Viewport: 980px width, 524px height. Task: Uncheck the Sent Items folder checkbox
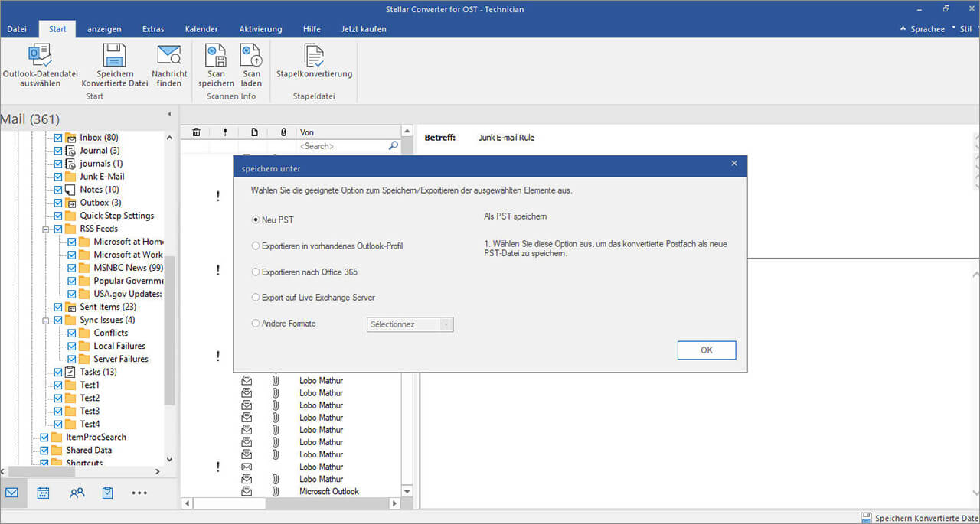click(x=57, y=307)
